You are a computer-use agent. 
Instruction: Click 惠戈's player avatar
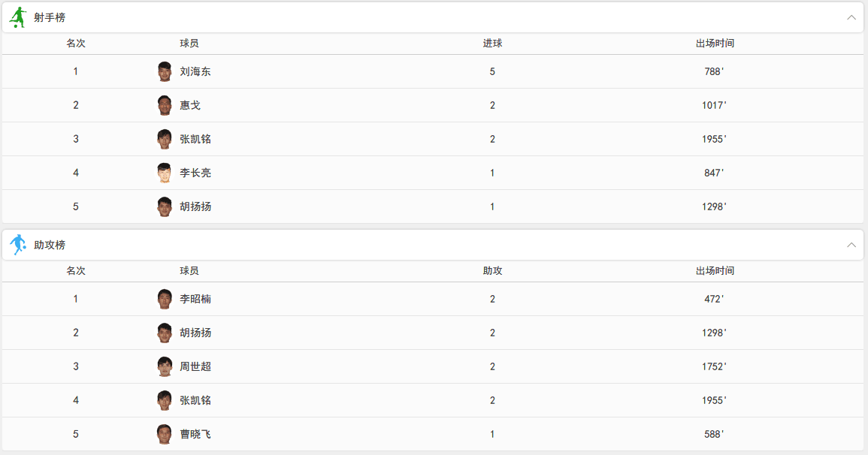(165, 105)
